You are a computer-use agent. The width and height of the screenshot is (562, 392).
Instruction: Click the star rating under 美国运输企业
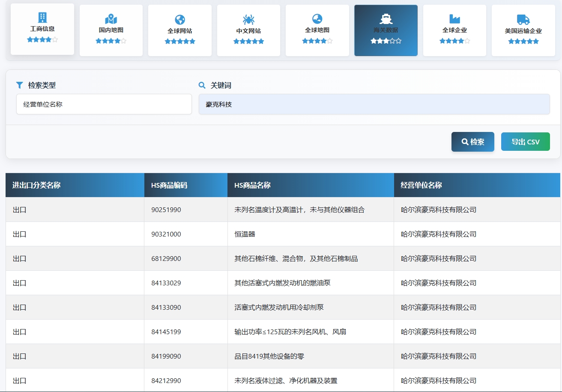pos(523,42)
